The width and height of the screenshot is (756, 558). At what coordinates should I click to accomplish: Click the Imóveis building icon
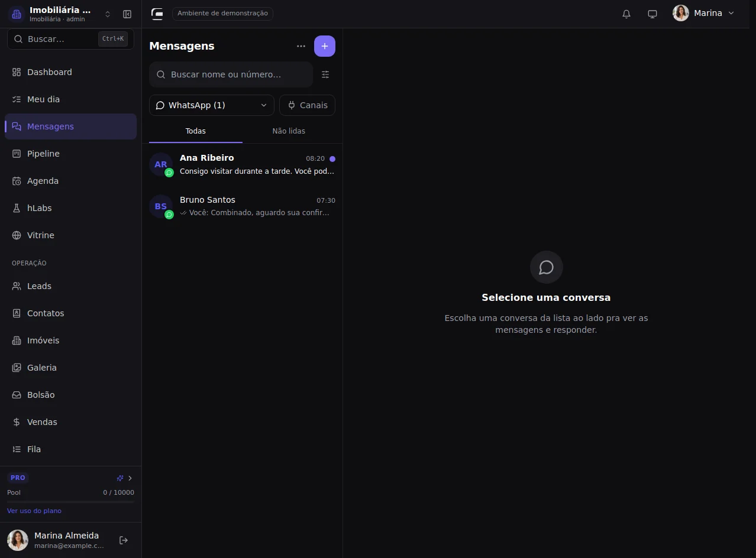pyautogui.click(x=17, y=340)
